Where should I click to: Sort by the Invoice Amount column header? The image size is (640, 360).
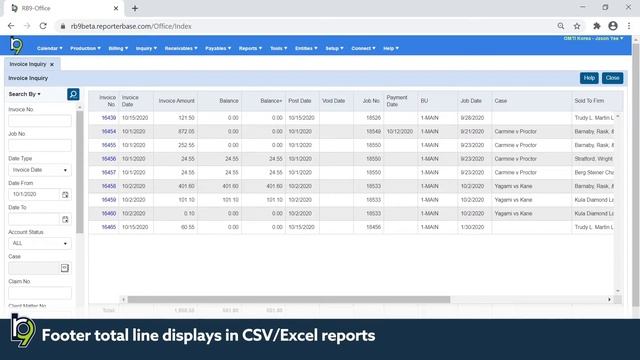tap(176, 101)
